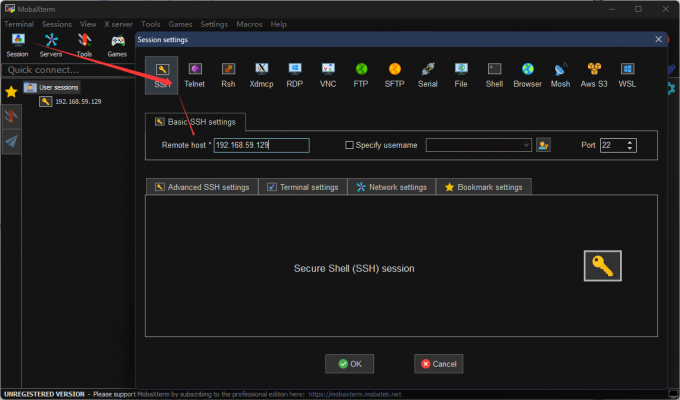
Task: Open the Tools menu in menu bar
Action: click(150, 24)
